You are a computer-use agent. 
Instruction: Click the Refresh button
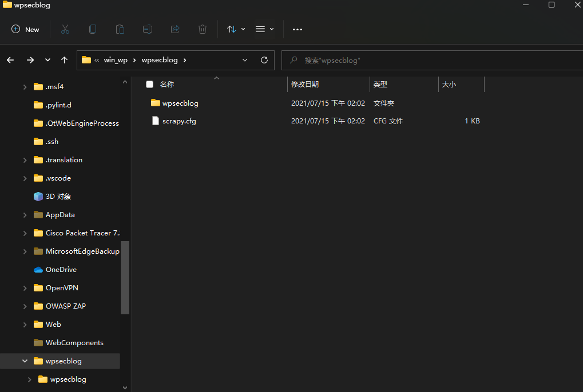point(264,60)
